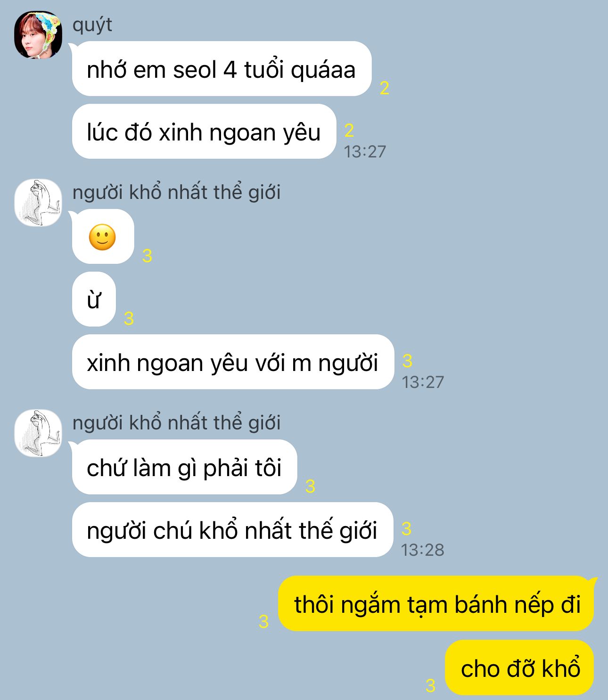
Task: Select 'nhớ em seol 4 tuổi quáaa' message
Action: pyautogui.click(x=222, y=69)
